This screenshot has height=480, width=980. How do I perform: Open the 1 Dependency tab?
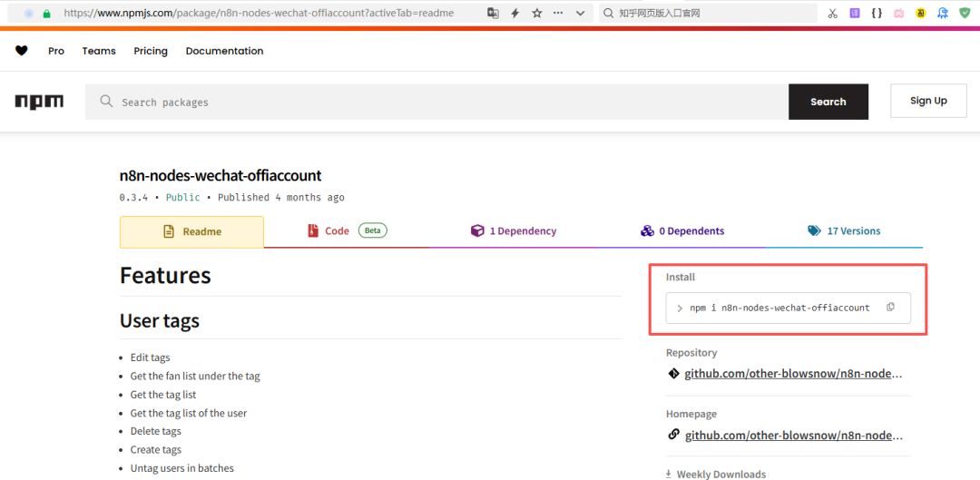coord(513,231)
